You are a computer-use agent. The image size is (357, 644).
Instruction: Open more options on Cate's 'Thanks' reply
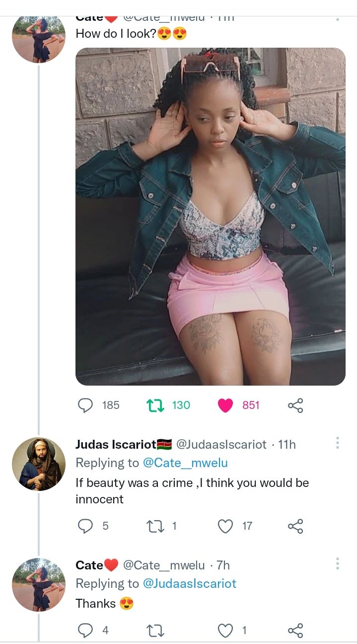pyautogui.click(x=338, y=564)
